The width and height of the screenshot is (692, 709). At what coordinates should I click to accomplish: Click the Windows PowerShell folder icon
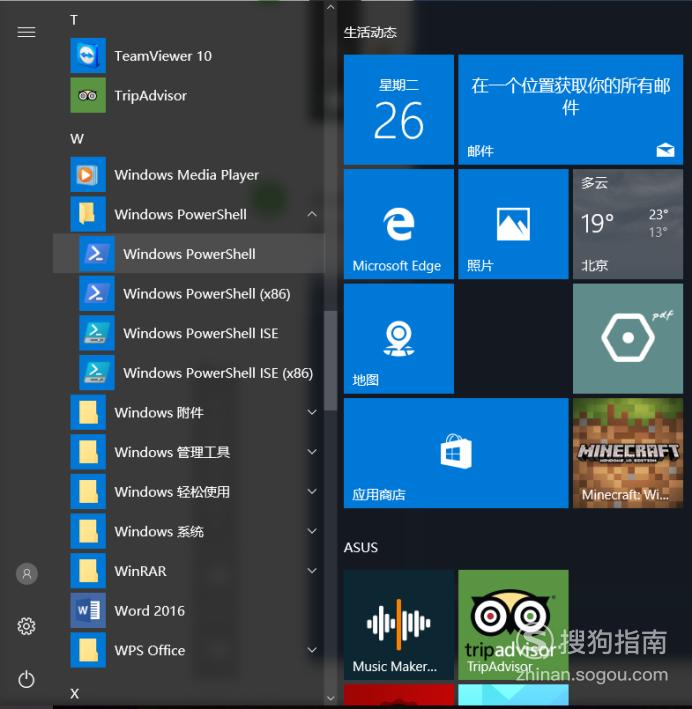tap(88, 214)
